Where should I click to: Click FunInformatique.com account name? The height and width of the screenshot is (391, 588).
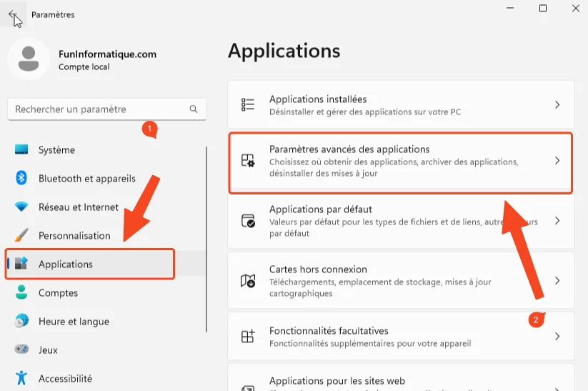[x=107, y=54]
